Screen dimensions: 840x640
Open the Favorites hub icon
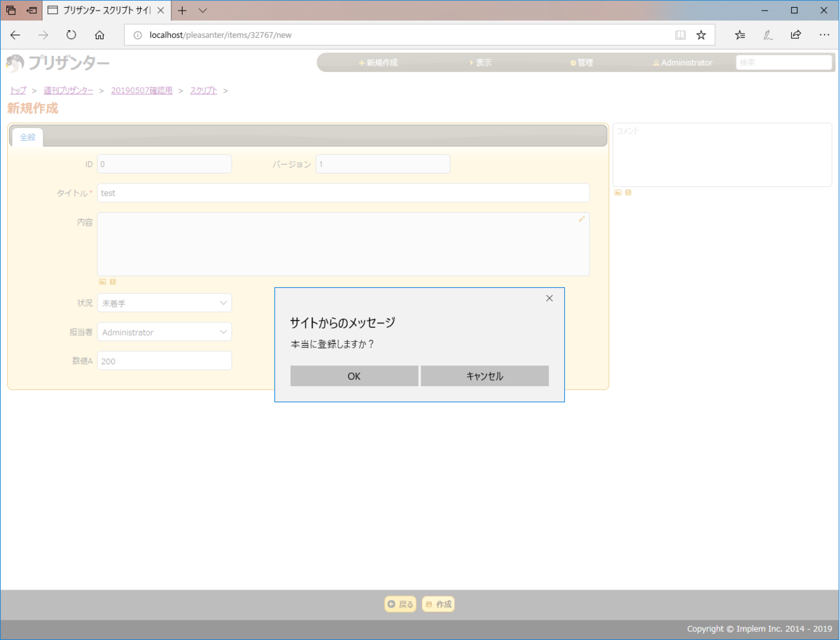[x=740, y=35]
